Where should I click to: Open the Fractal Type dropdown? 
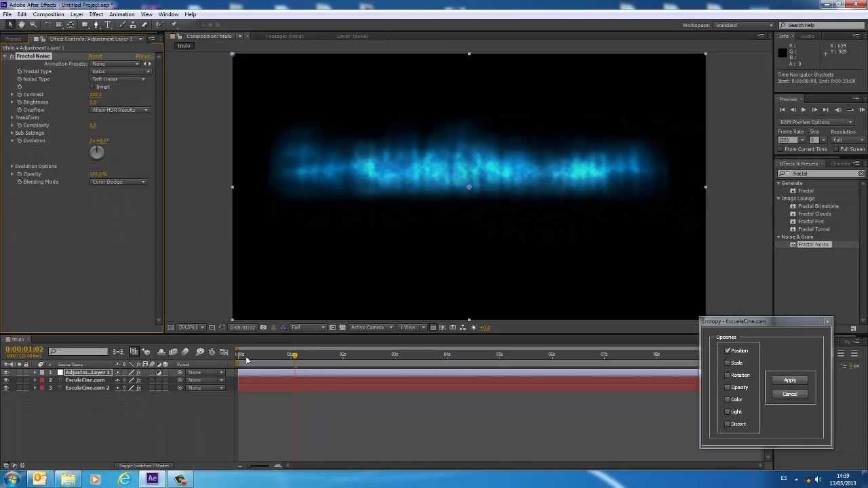pos(121,71)
